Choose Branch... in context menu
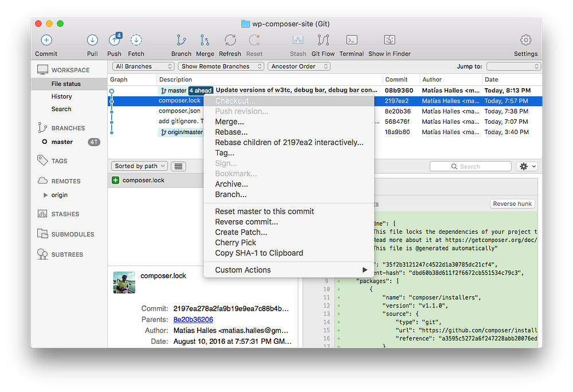 pos(288,194)
